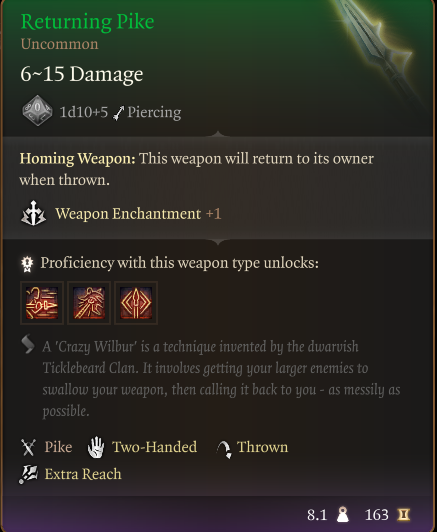Select the third unlocked weapon skill icon
The width and height of the screenshot is (438, 532).
point(136,303)
